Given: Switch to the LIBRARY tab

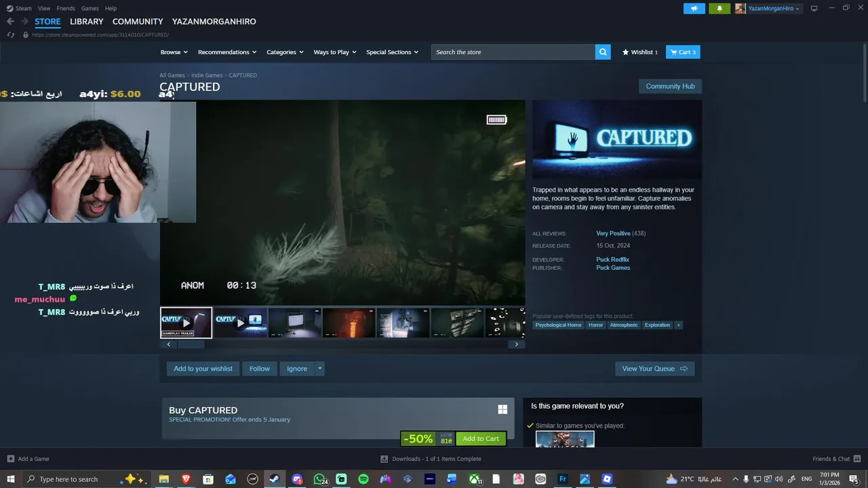Looking at the screenshot, I should (87, 22).
